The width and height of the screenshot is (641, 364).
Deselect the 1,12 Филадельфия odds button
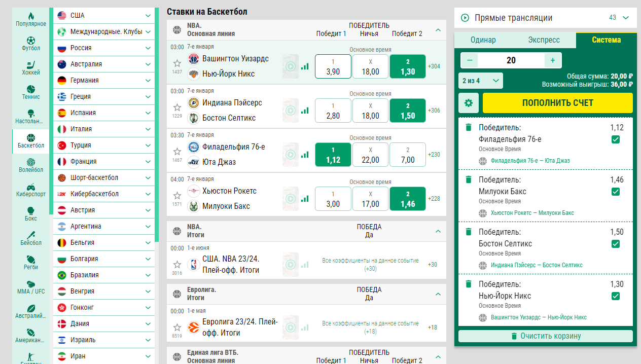pyautogui.click(x=333, y=155)
